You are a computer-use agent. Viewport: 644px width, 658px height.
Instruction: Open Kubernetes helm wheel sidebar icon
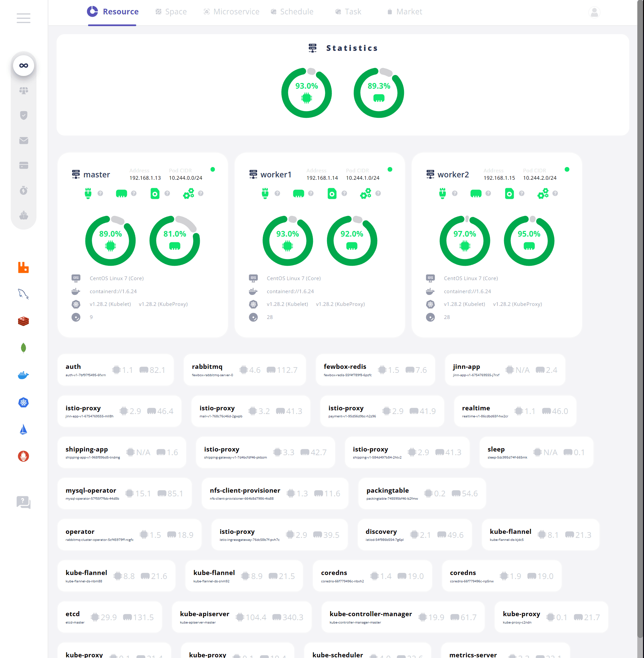pos(23,402)
